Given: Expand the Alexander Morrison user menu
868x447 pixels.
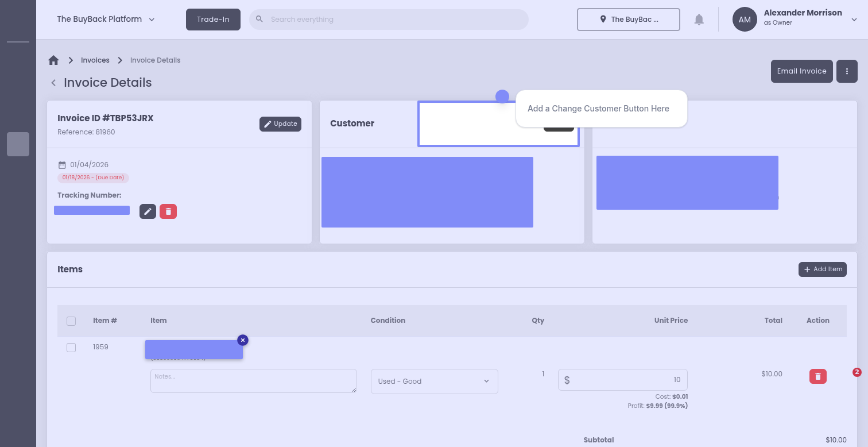Looking at the screenshot, I should (x=854, y=20).
